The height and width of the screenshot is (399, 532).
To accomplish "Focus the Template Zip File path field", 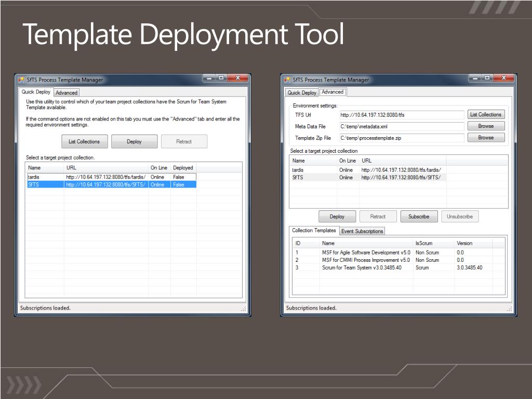I will click(402, 138).
